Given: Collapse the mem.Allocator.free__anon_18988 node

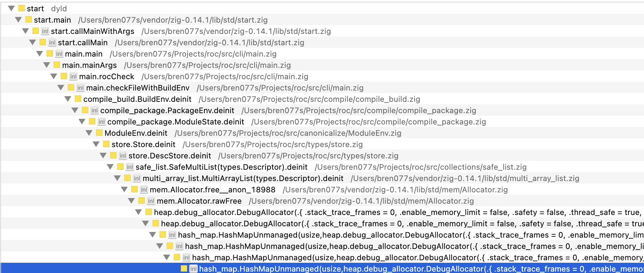Looking at the screenshot, I should [x=124, y=190].
